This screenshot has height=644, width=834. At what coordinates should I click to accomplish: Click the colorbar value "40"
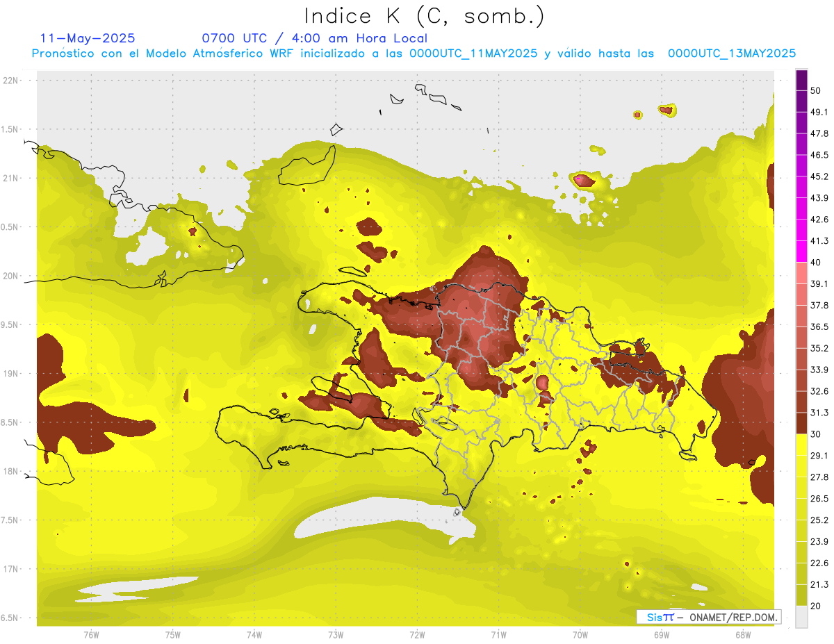816,263
